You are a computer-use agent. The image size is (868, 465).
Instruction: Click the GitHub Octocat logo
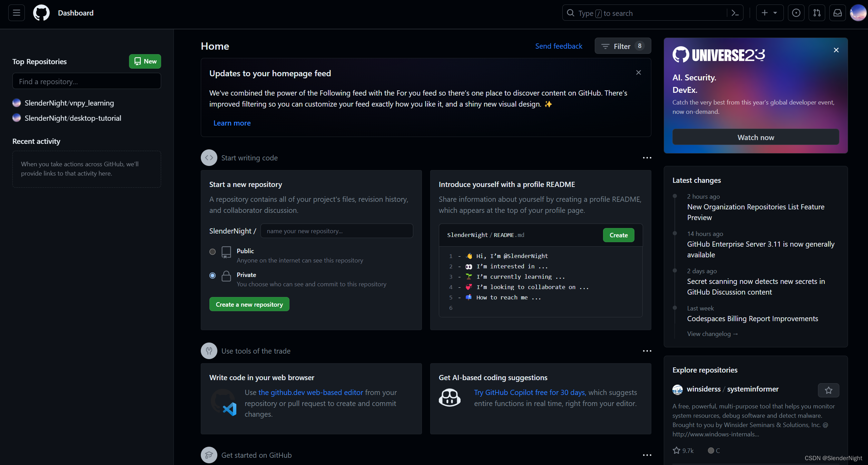(41, 13)
